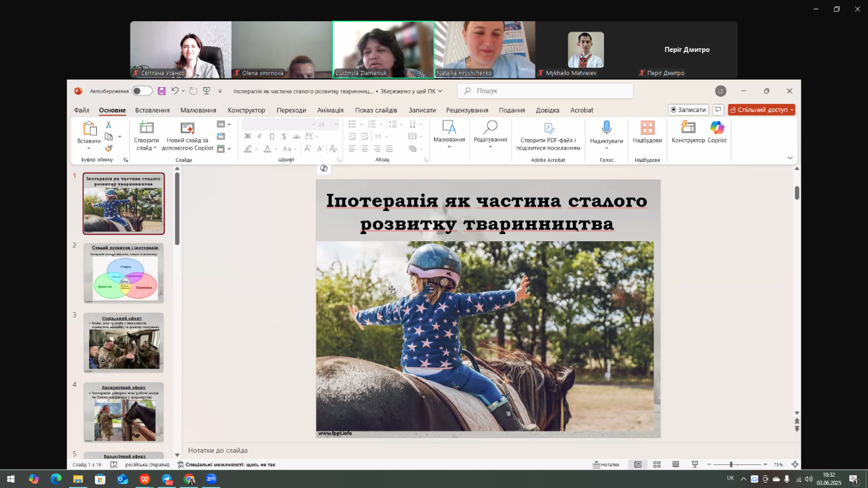
Task: Apply bold formatting (Ж)
Action: pyautogui.click(x=247, y=136)
